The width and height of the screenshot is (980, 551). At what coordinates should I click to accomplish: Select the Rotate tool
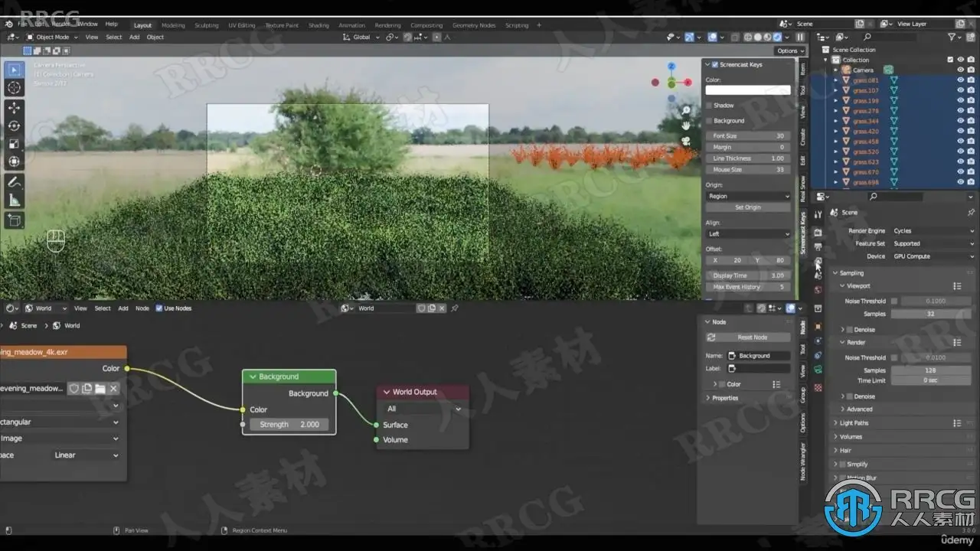coord(14,126)
